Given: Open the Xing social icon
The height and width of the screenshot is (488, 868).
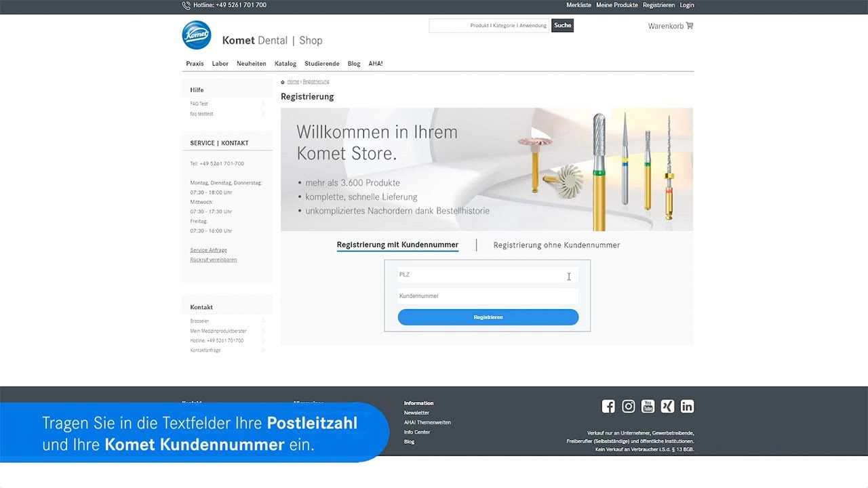Looking at the screenshot, I should (x=667, y=407).
